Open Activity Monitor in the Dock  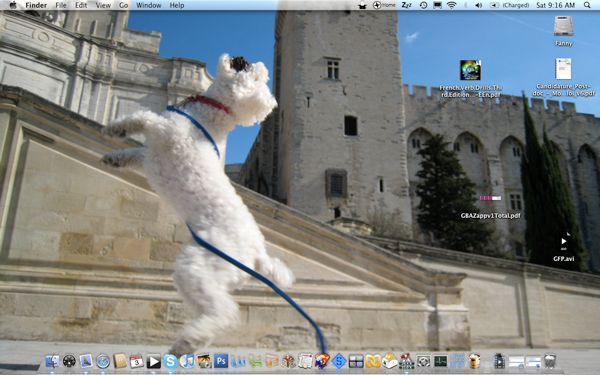tap(440, 361)
